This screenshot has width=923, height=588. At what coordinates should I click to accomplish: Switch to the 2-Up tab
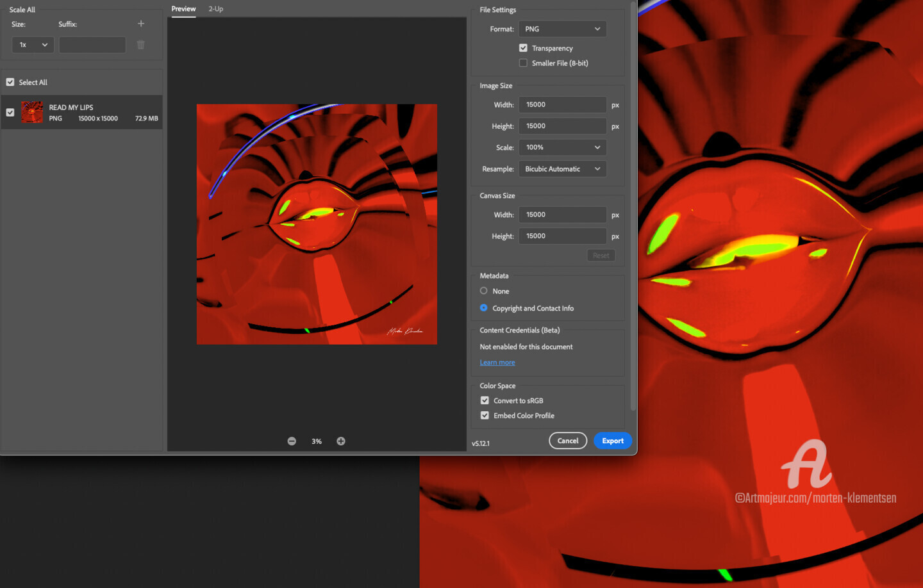click(x=216, y=9)
